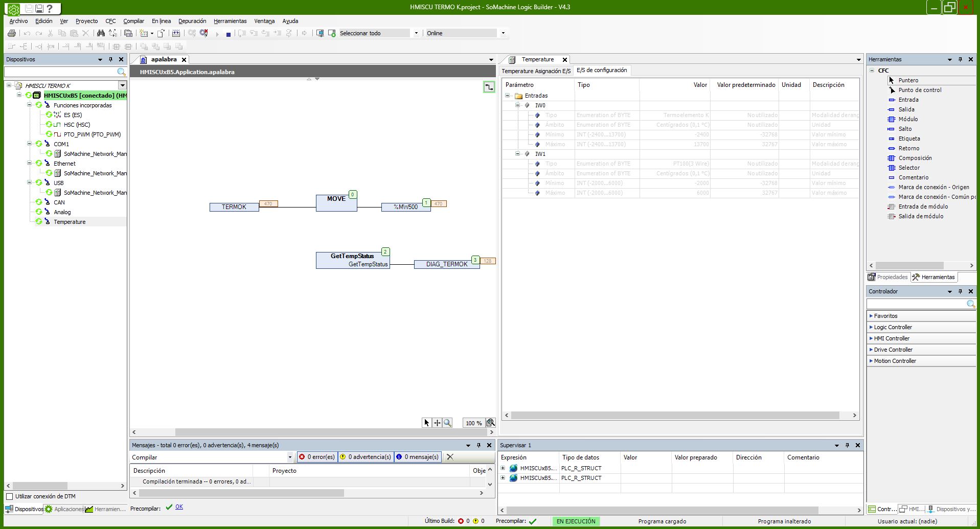
Task: Click the SoMachine gear logo in the title bar
Action: point(14,9)
